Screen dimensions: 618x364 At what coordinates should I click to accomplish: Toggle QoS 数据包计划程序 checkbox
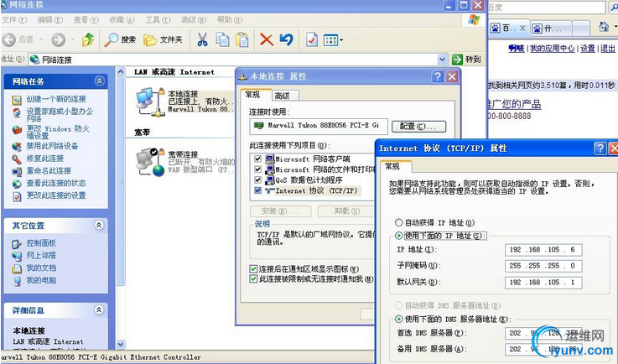click(x=257, y=179)
